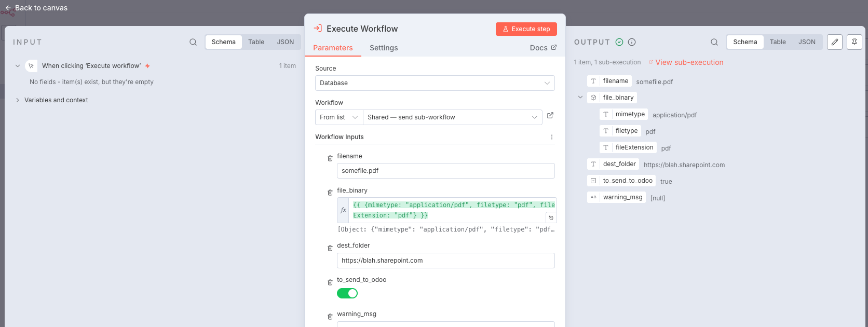Toggle the to_send_to_odoo switch off
The image size is (868, 327).
point(347,293)
